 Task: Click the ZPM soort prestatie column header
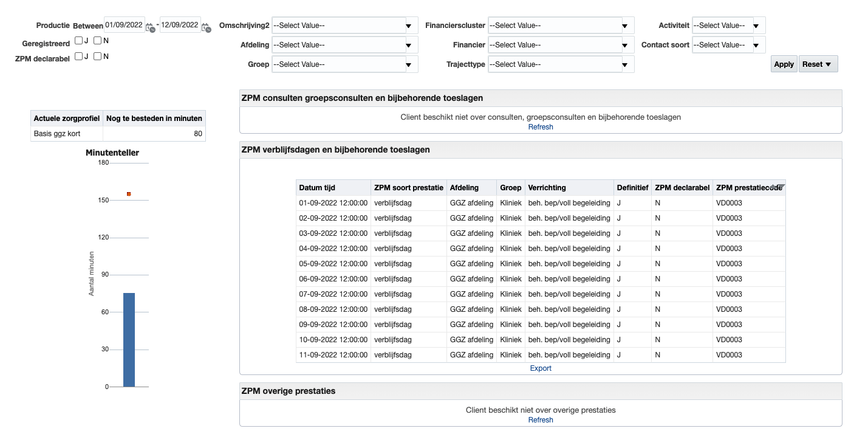(409, 188)
